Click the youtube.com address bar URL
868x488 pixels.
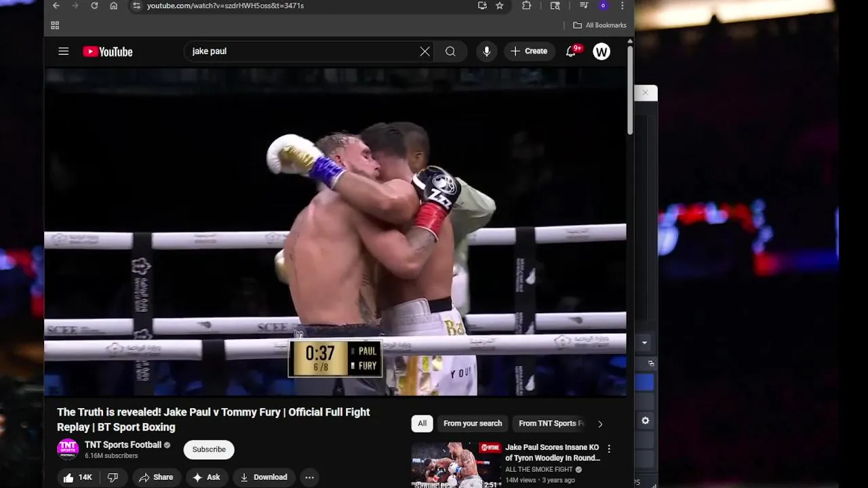pos(225,5)
